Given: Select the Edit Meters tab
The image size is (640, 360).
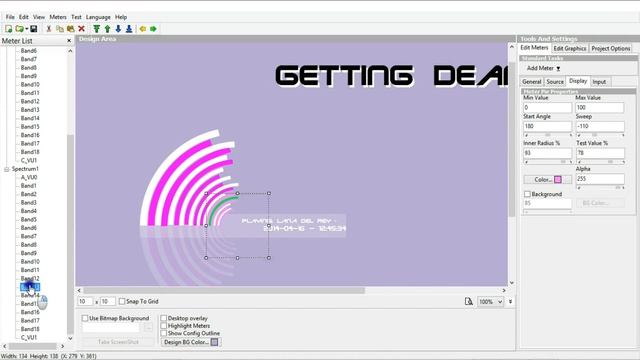Looking at the screenshot, I should coord(534,48).
